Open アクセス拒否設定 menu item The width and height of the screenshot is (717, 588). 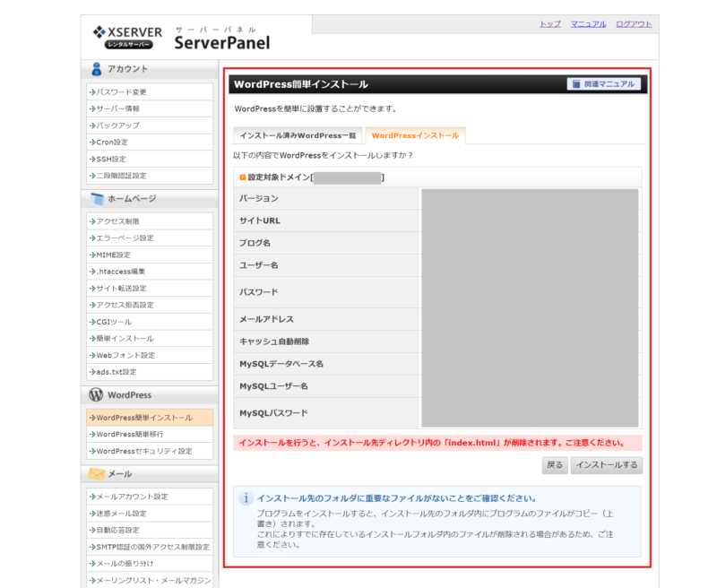coord(150,305)
